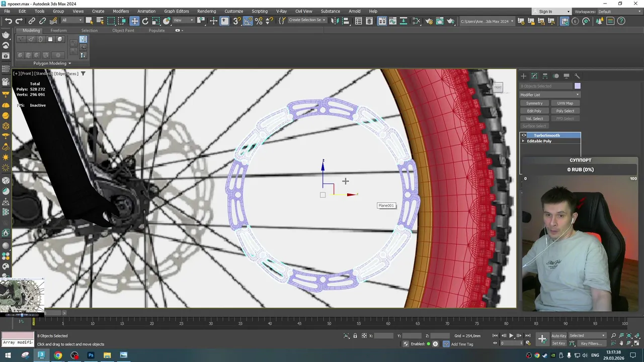Image resolution: width=644 pixels, height=362 pixels.
Task: Open the selection filter All dropdown
Action: click(x=72, y=21)
